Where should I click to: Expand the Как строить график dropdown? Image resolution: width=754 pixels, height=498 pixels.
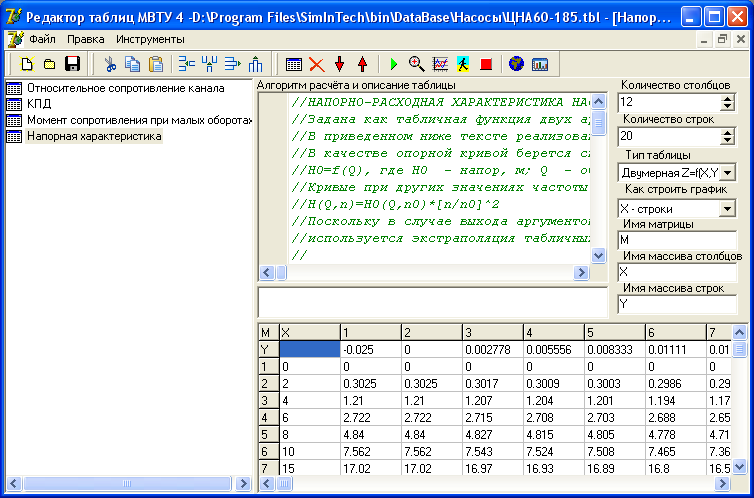[x=727, y=208]
